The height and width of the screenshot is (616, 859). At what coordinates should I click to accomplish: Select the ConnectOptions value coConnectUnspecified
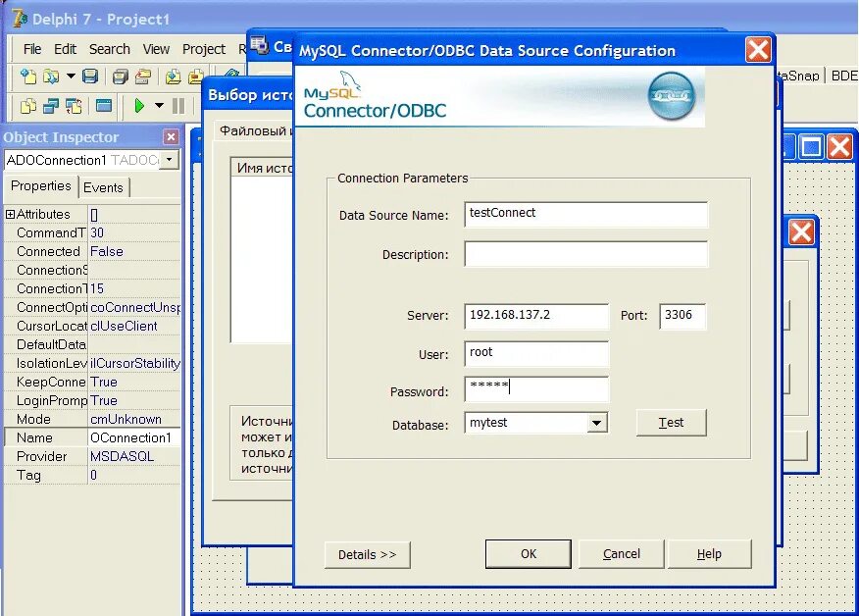pyautogui.click(x=134, y=307)
